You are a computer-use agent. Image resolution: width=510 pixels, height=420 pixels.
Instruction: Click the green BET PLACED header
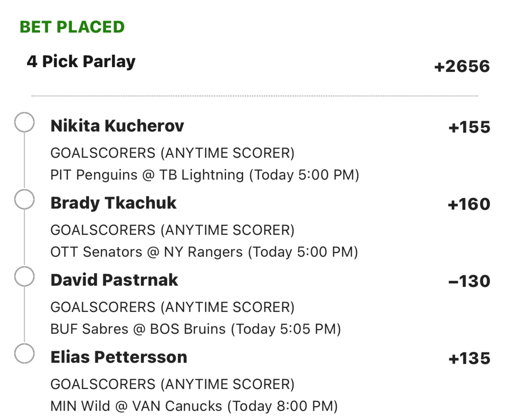(72, 27)
